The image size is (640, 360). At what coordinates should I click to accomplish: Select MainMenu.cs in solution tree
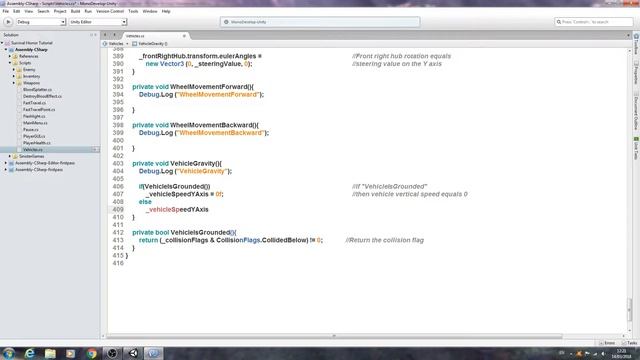point(35,123)
